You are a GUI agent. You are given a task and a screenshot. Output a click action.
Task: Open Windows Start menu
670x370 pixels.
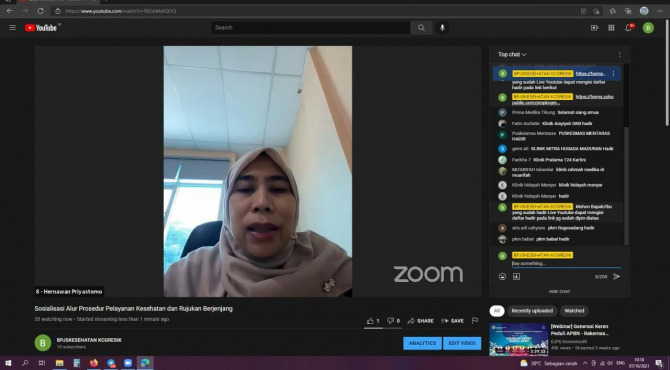coord(8,363)
